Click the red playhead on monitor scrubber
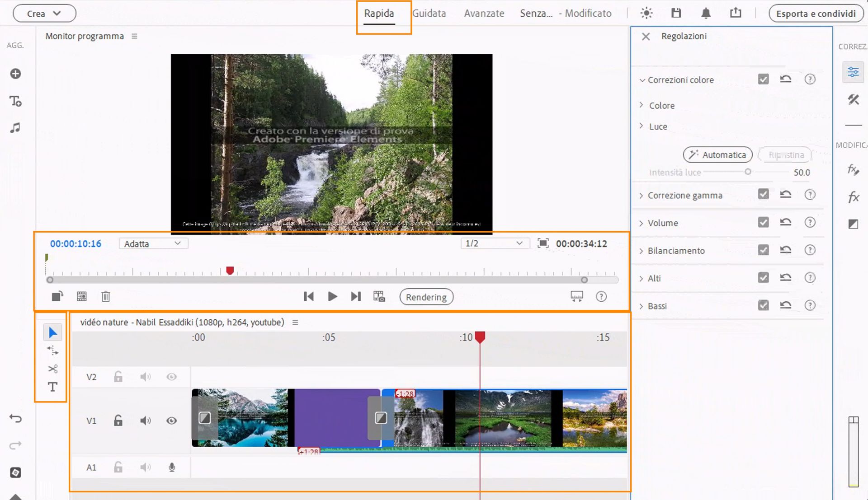Screen dimensions: 868x500 point(230,271)
